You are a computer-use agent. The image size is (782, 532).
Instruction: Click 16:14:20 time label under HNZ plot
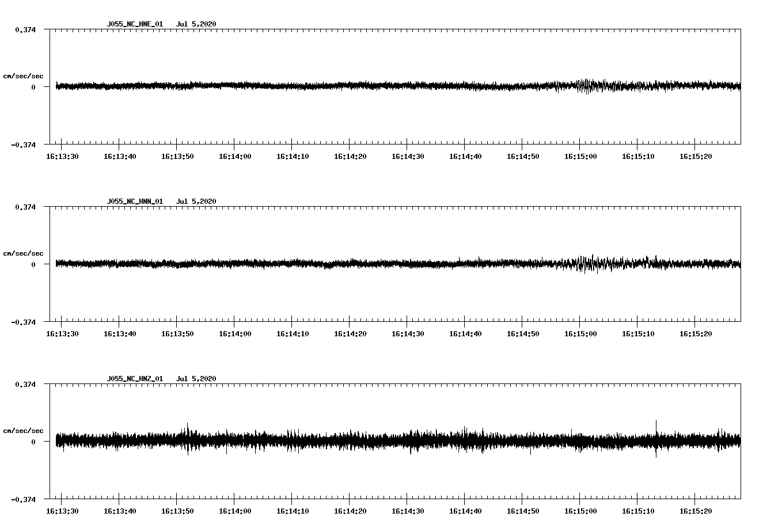click(x=350, y=511)
